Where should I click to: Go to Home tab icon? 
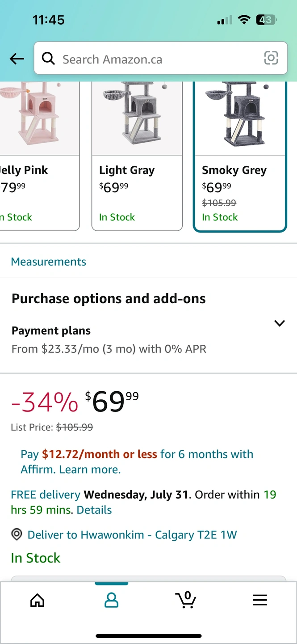tap(37, 600)
